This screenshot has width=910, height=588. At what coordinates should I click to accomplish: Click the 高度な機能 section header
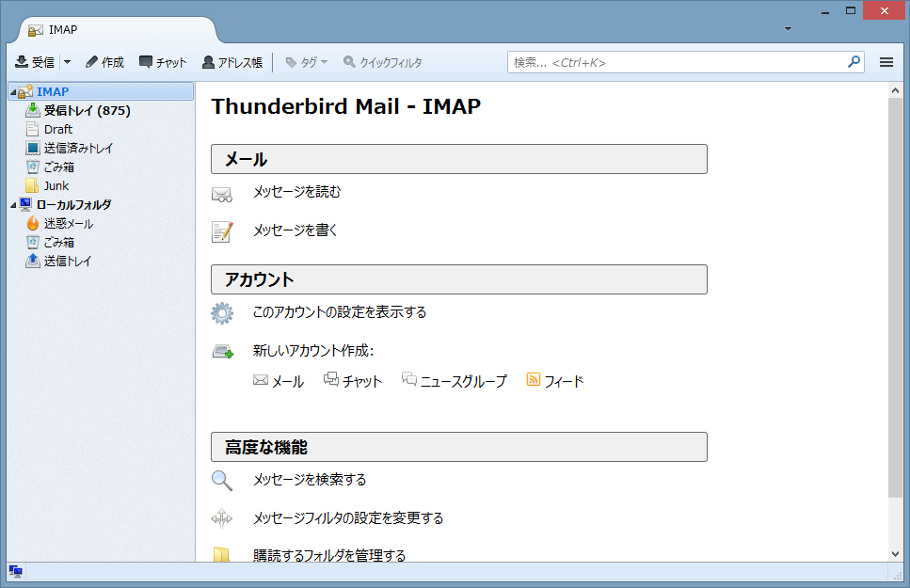459,447
